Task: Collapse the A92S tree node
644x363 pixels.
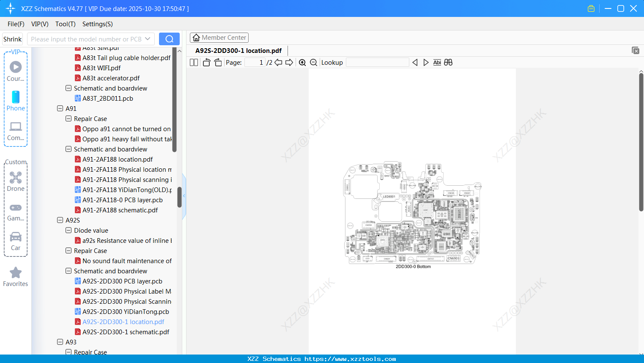Action: [x=60, y=220]
